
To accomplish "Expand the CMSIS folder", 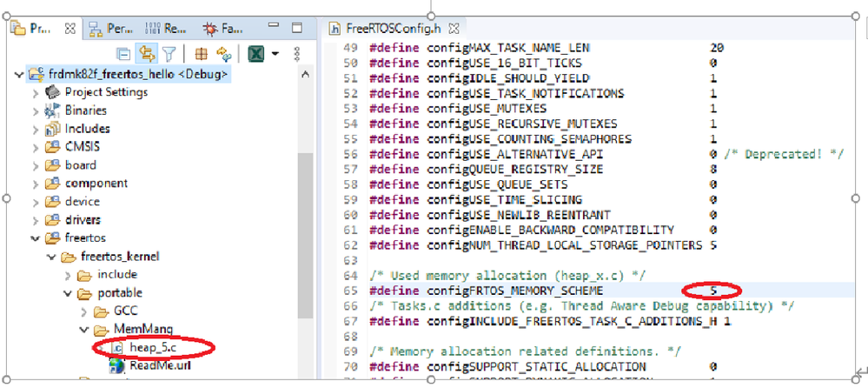I will [36, 147].
